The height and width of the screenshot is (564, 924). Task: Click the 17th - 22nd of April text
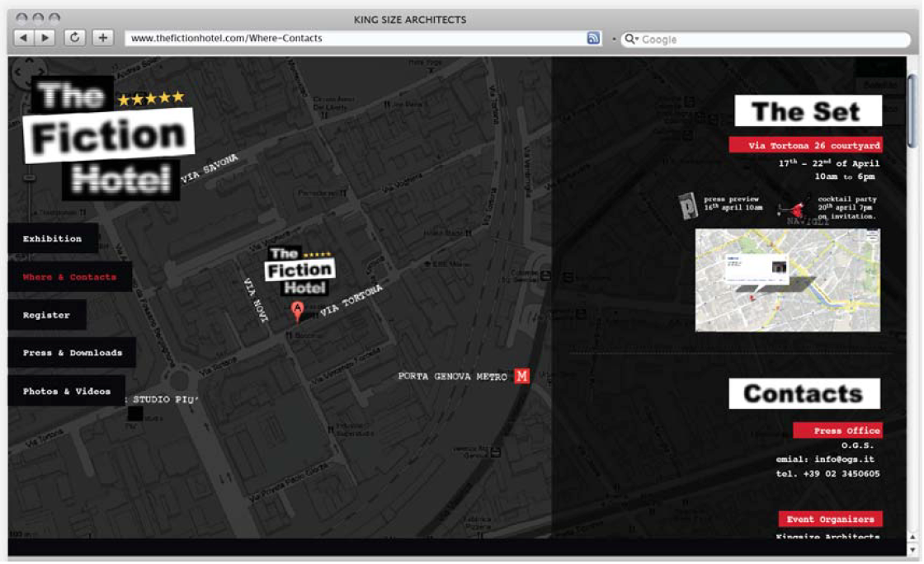coord(828,163)
